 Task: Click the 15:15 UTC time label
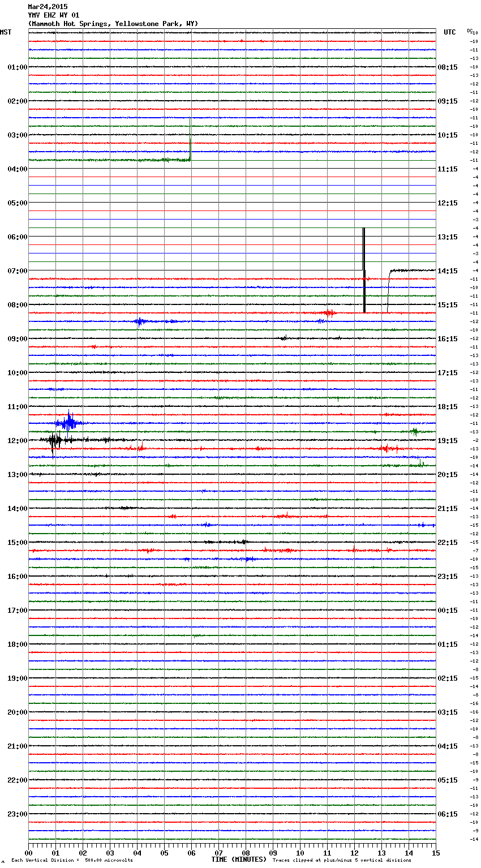tap(448, 305)
